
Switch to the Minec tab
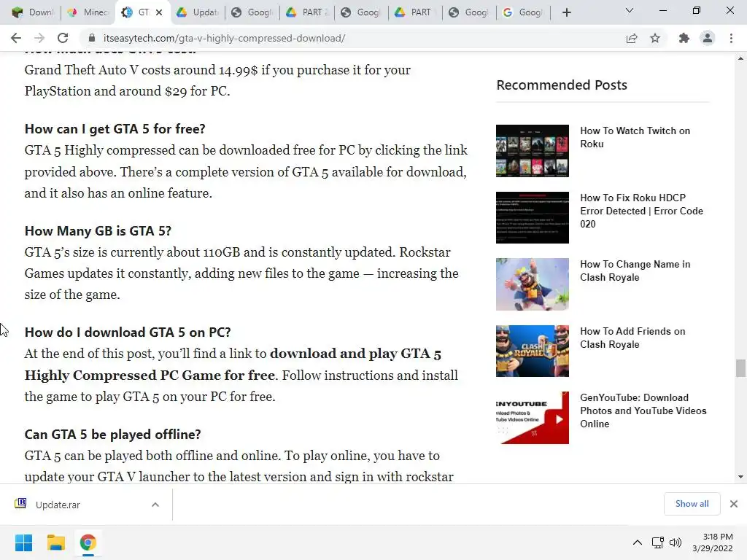point(88,12)
